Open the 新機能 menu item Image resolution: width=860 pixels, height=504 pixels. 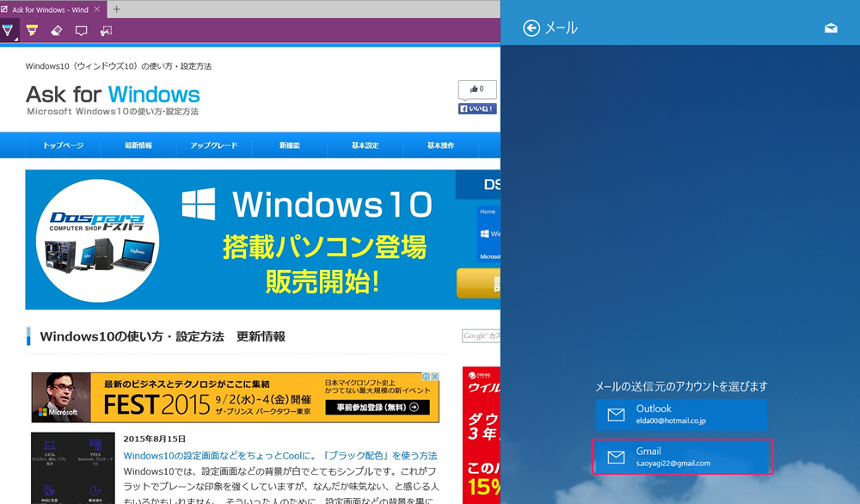290,145
